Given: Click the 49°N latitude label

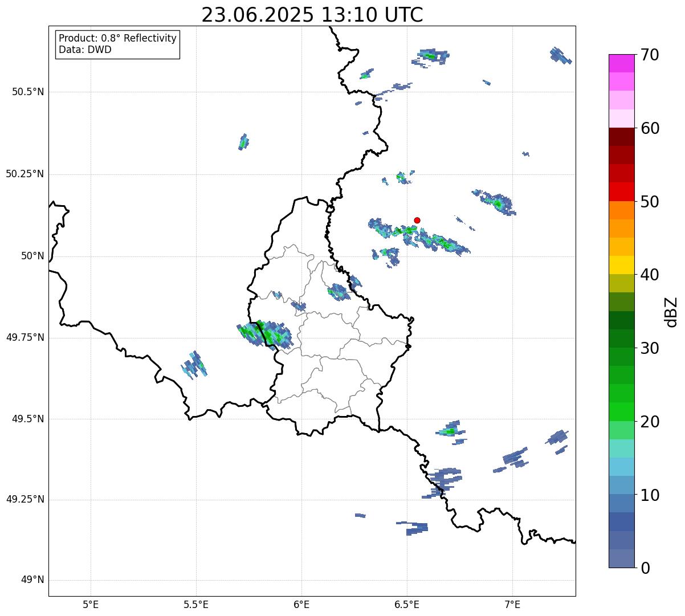Looking at the screenshot, I should coord(32,580).
